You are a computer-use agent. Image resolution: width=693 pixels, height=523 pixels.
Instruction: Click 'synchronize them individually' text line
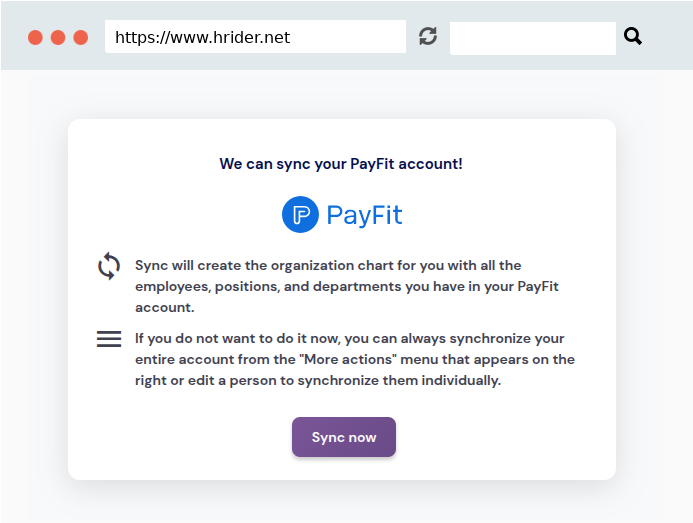click(x=318, y=381)
